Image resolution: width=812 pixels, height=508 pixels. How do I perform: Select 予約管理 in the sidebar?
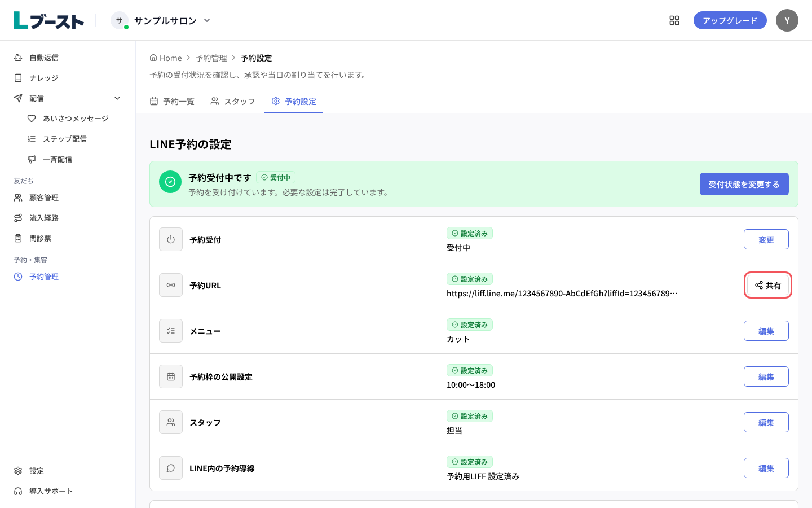pyautogui.click(x=68, y=277)
